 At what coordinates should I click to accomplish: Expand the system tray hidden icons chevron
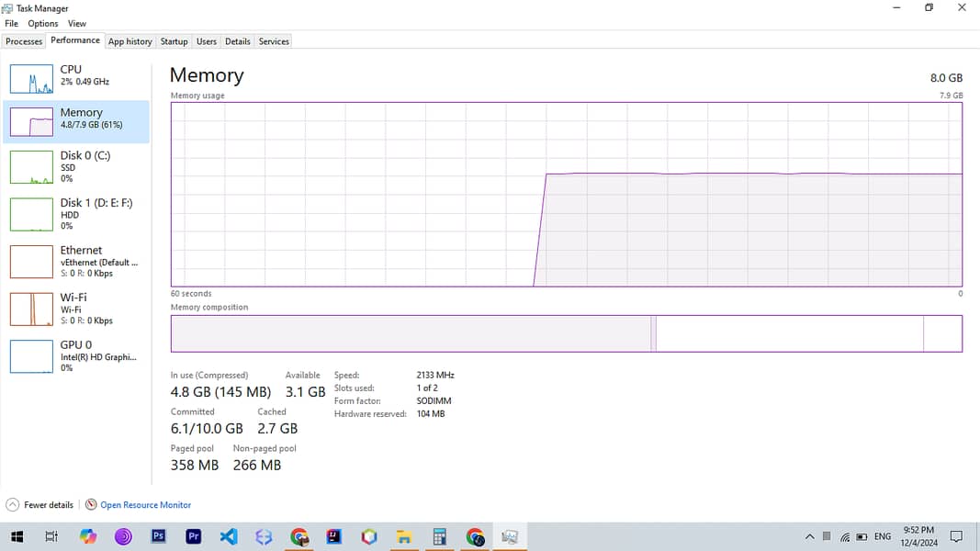pos(809,536)
